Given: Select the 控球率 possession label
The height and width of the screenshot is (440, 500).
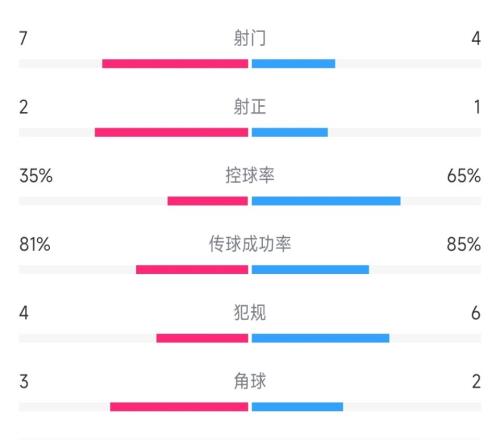Looking at the screenshot, I should (250, 175).
